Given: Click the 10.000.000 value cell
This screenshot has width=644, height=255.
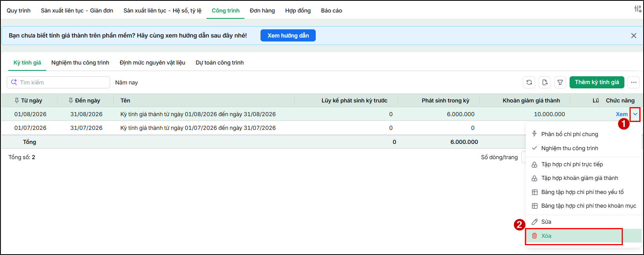Looking at the screenshot, I should 549,114.
